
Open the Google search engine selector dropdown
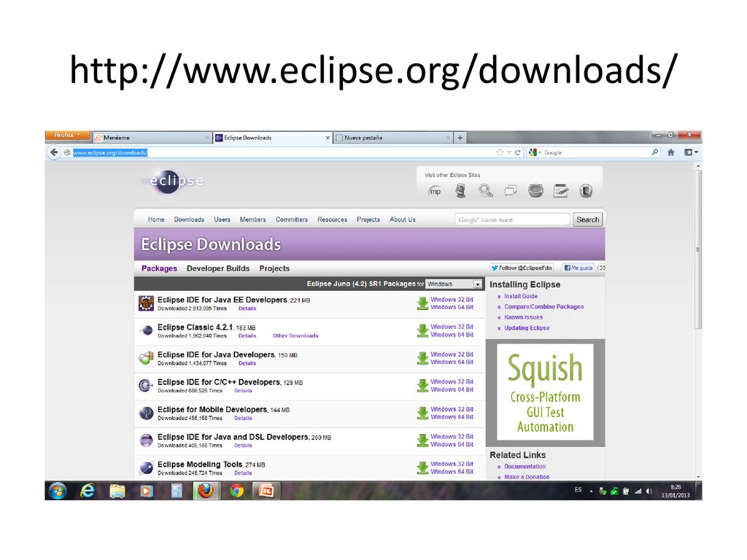click(x=535, y=152)
